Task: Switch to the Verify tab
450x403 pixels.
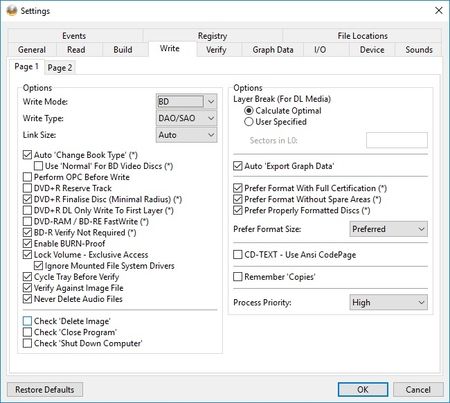Action: point(216,50)
